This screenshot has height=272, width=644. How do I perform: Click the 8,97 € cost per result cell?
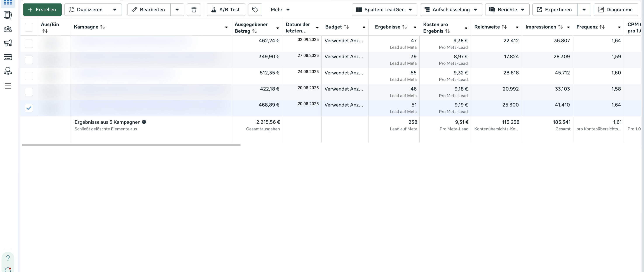(461, 56)
